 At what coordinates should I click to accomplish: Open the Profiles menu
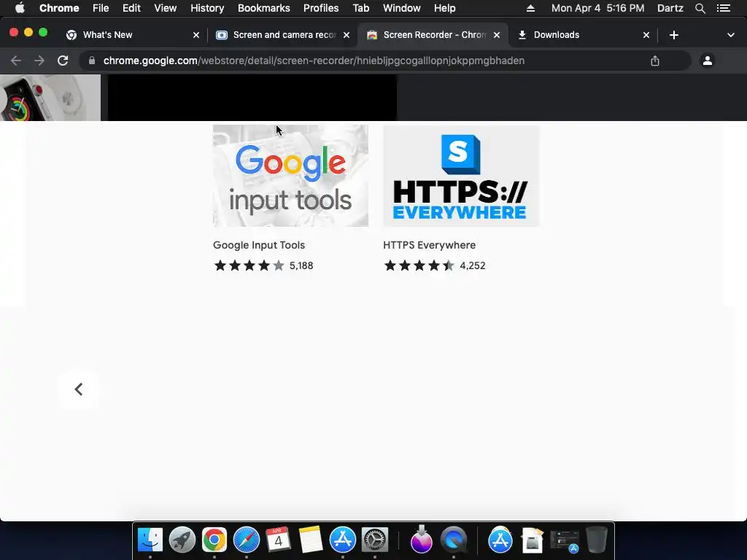pos(321,8)
